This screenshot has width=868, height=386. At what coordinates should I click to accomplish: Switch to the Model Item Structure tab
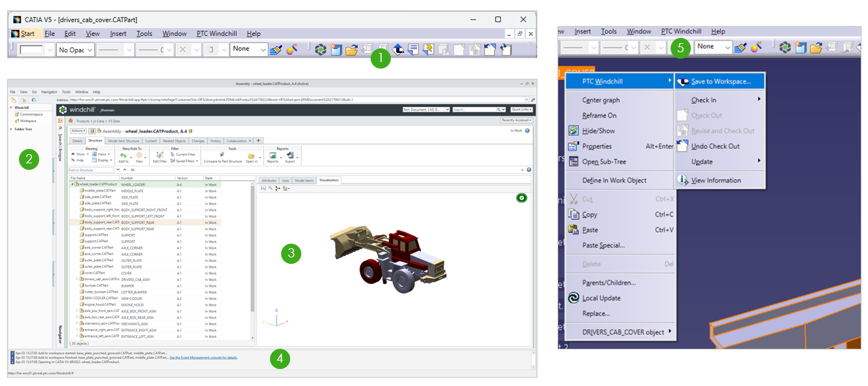124,141
